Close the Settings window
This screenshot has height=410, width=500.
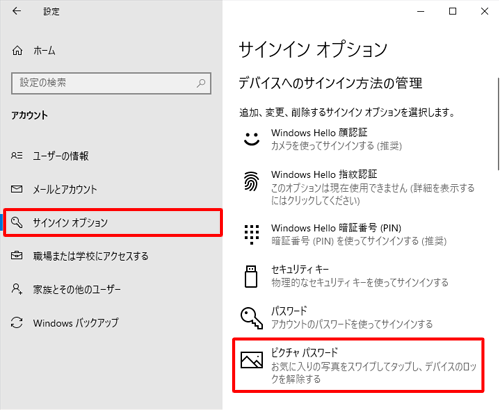[x=484, y=11]
